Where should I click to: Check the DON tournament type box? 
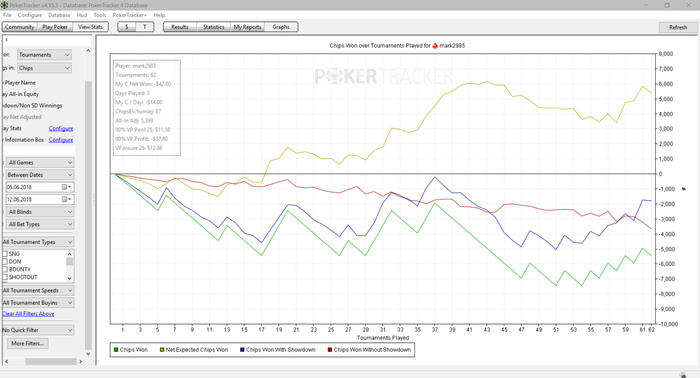[5, 262]
